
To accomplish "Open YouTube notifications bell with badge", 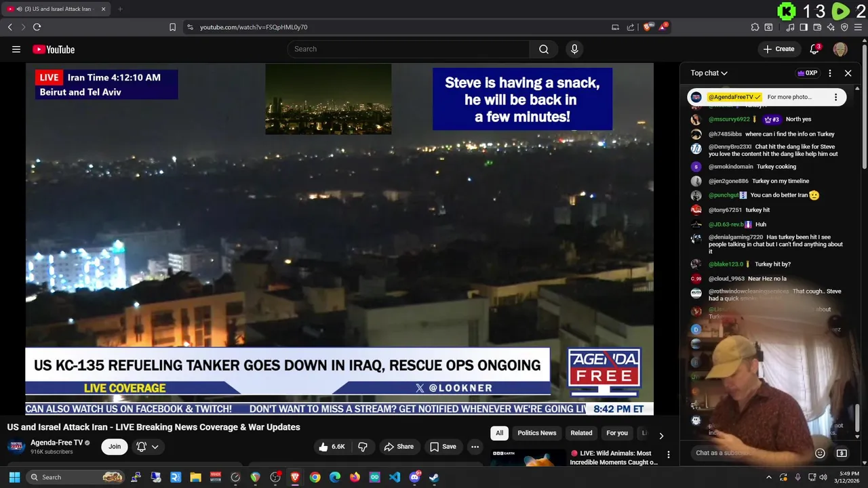I will click(815, 49).
